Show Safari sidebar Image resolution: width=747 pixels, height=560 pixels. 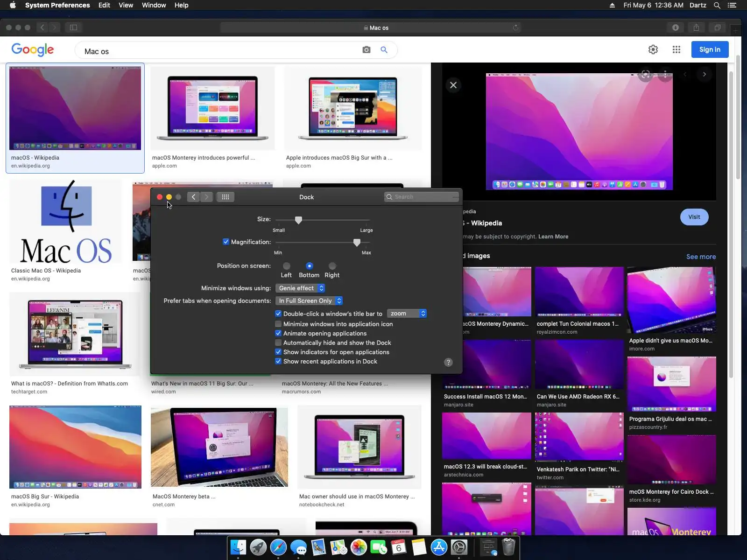74,28
